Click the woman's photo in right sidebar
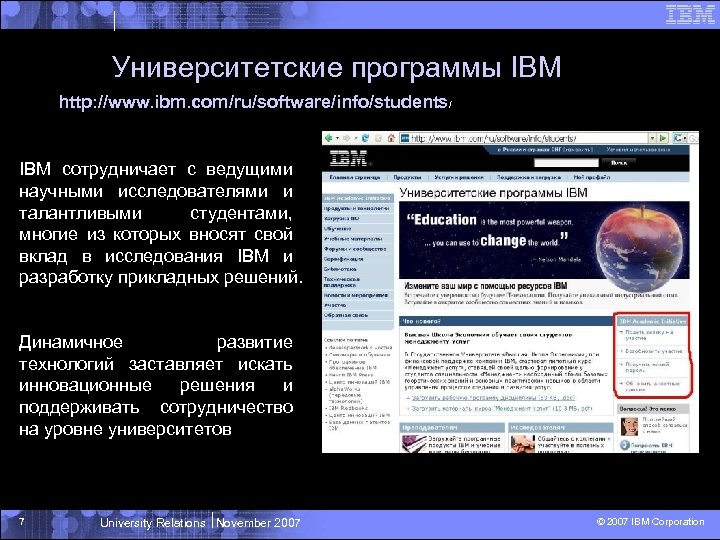Screen dimensions: 720x540 pos(629,427)
